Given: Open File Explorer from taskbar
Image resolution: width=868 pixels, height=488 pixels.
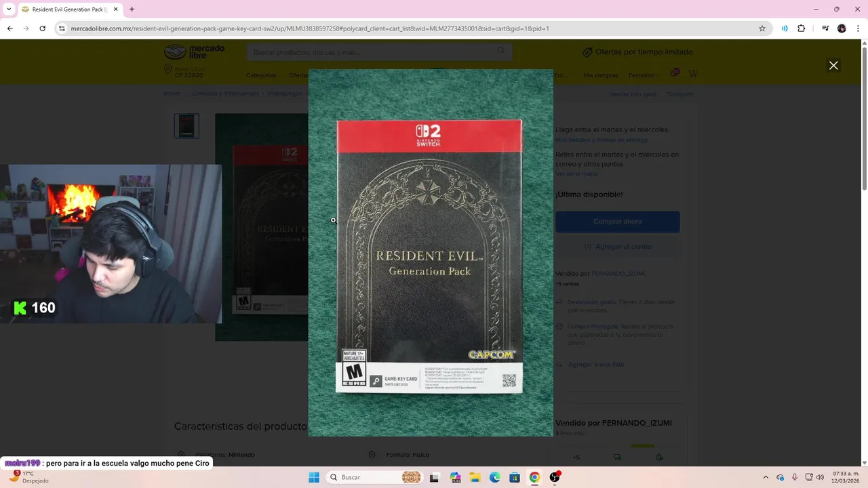Looking at the screenshot, I should pyautogui.click(x=475, y=477).
